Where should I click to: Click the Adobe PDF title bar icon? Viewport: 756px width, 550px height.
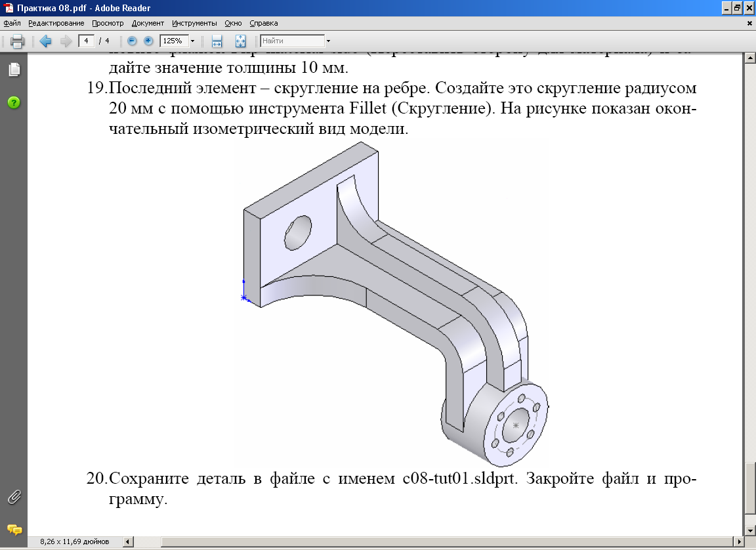(x=8, y=8)
